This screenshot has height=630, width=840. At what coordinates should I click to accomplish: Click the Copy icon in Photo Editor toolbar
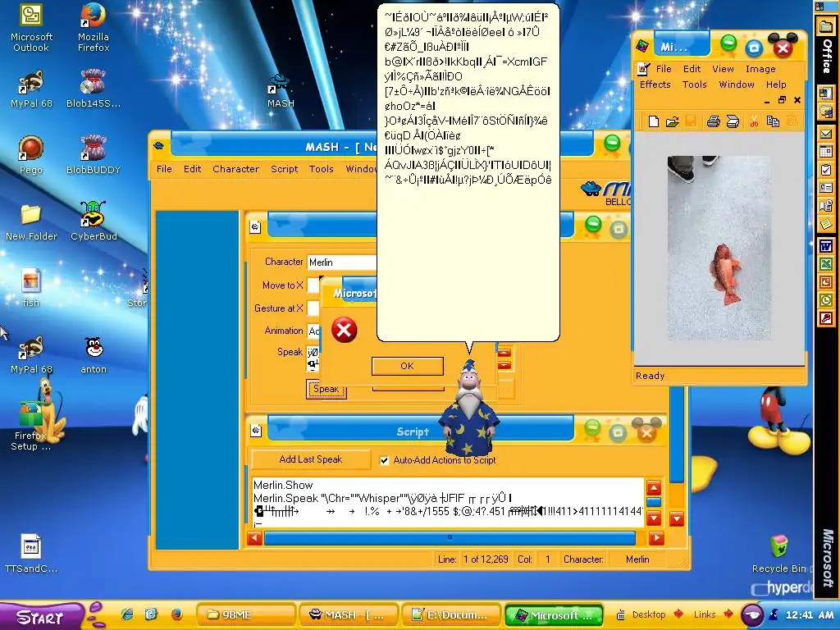point(773,121)
